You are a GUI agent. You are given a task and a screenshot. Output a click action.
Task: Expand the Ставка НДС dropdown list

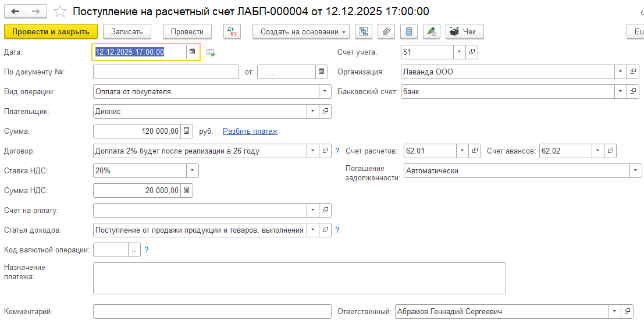click(192, 171)
